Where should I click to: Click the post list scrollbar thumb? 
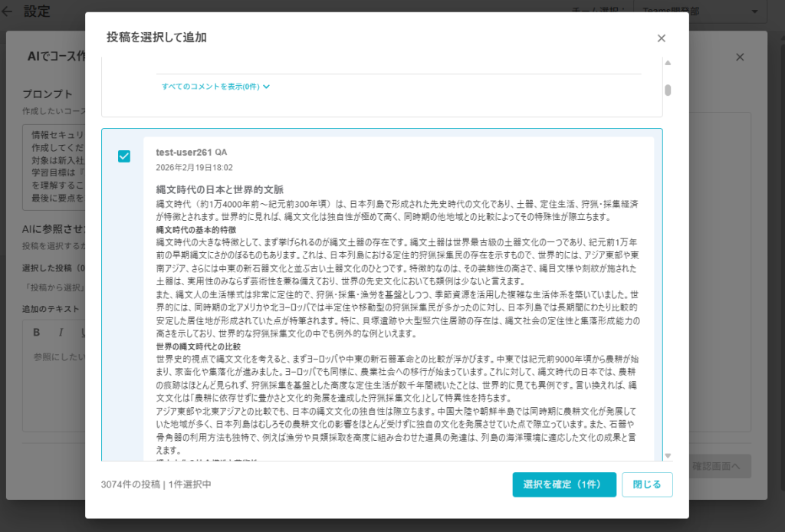(668, 90)
